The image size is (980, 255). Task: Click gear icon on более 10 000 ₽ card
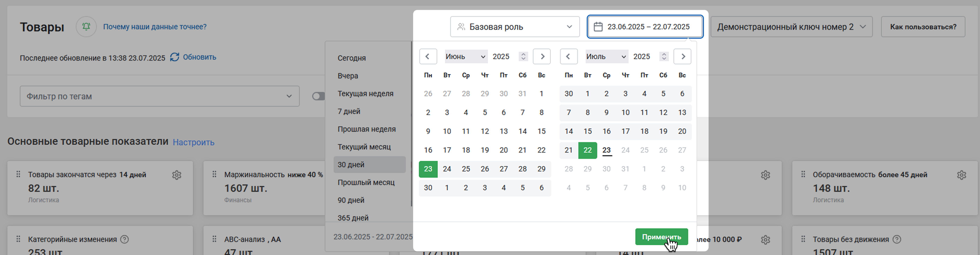(765, 240)
